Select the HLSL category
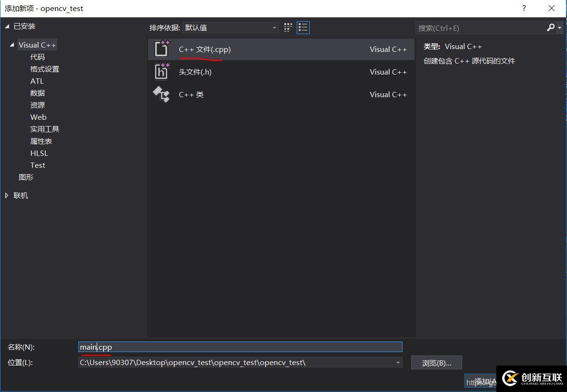Viewport: 567px width, 392px height. point(39,153)
